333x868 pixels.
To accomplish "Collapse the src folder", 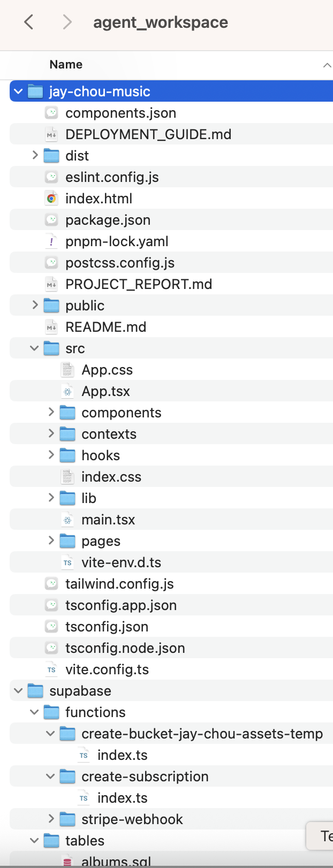I will (x=34, y=348).
